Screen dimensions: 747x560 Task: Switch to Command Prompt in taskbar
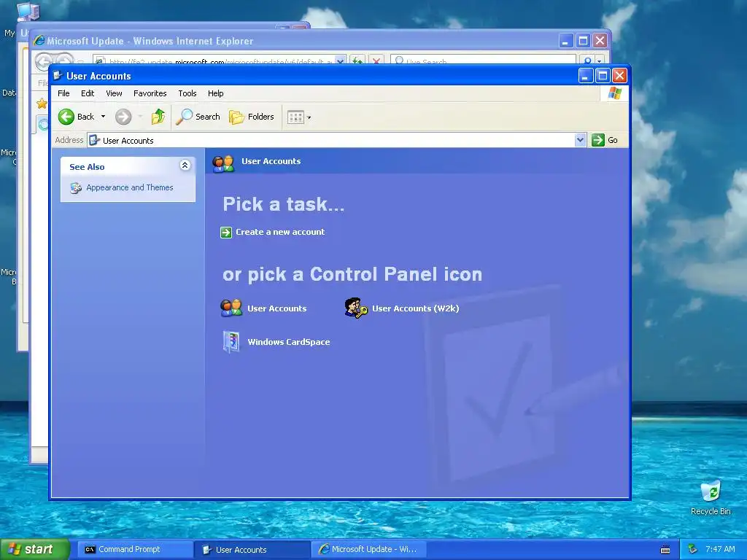[x=134, y=550]
